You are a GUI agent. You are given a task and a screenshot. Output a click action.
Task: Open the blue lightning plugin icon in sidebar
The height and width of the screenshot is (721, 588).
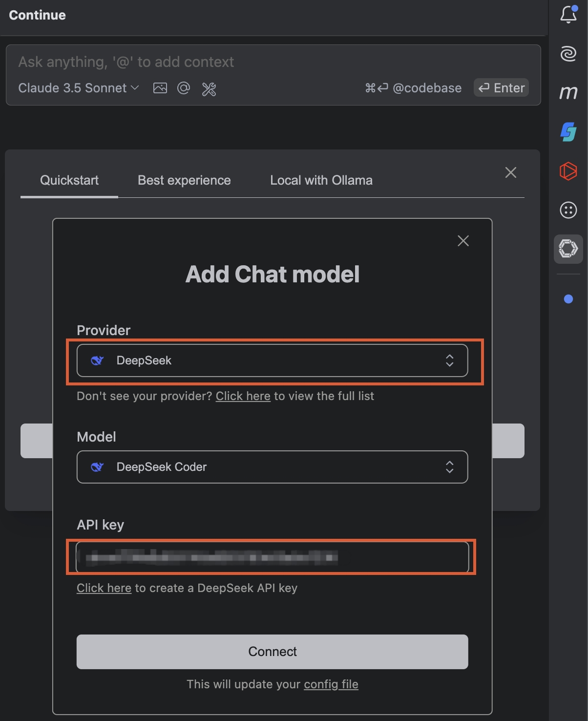tap(568, 131)
